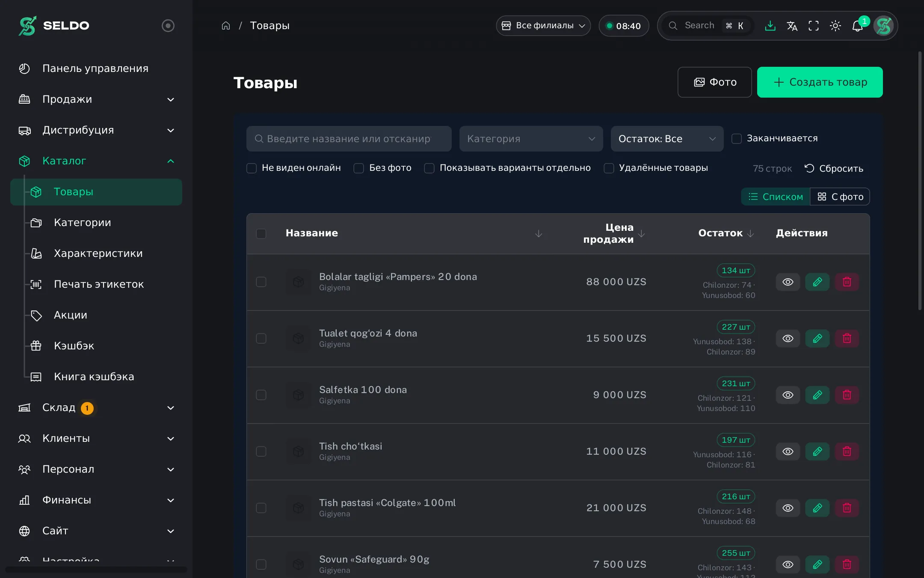The image size is (924, 578).
Task: Edit the Tish cho'tkasi product
Action: [x=817, y=451]
